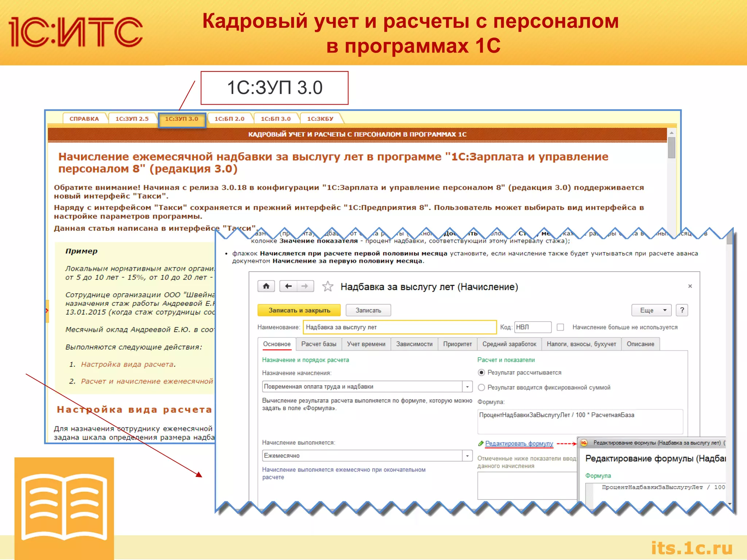747x560 pixels.
Task: Click the 1С:ИТС logo
Action: (x=76, y=32)
